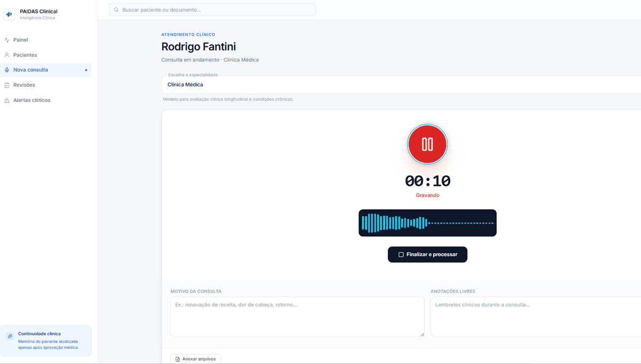
Task: Click the Finalizar e processar button
Action: coord(427,255)
